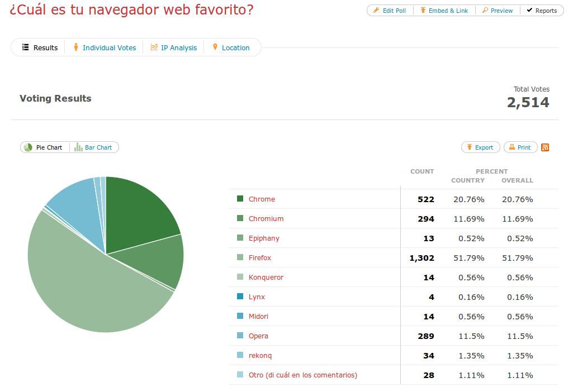573x392 pixels.
Task: Open the Otro (di cuál en los comentarios) link
Action: (x=302, y=375)
